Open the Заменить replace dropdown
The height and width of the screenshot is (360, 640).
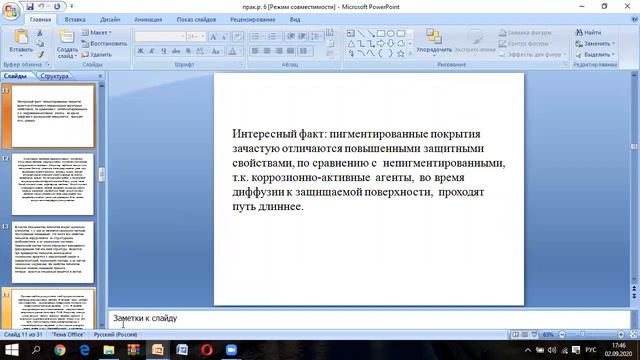[x=595, y=43]
